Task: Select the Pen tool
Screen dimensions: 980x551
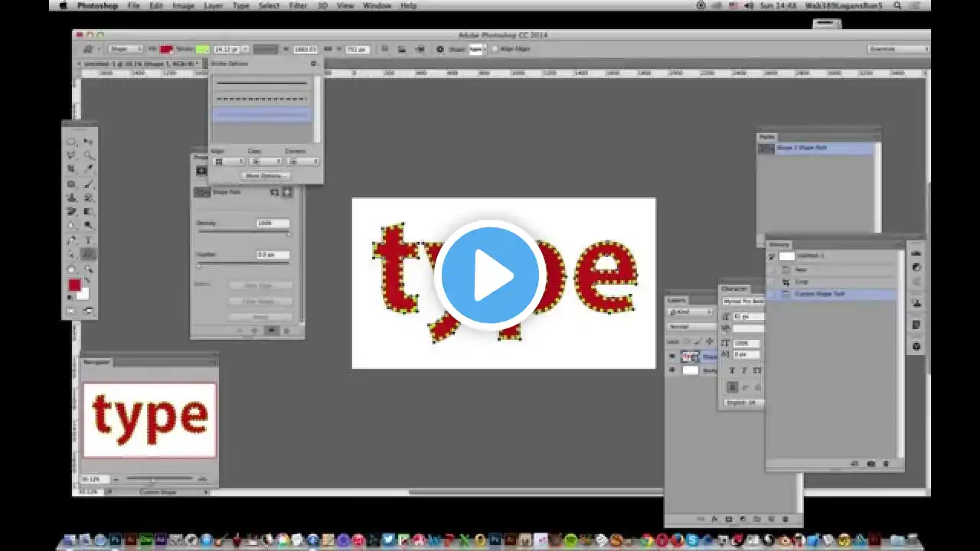Action: pos(71,240)
